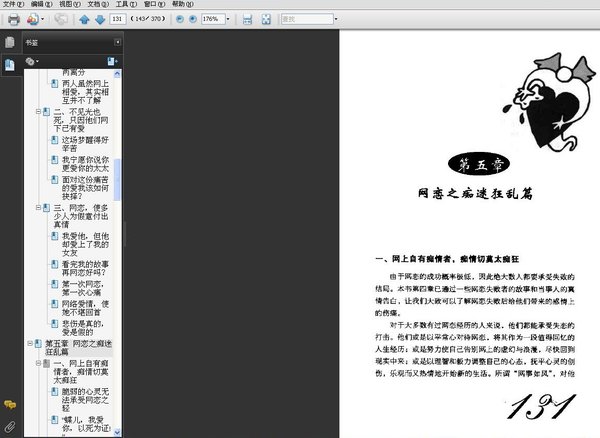Click the bookmarks panel scrollbar thumb
600x438 pixels.
pos(117,180)
